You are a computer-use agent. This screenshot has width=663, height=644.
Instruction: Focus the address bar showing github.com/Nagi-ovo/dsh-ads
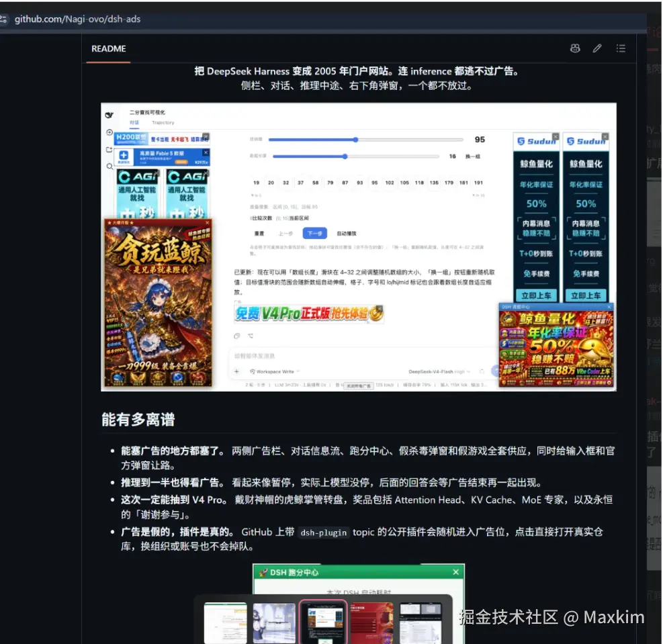(x=77, y=19)
